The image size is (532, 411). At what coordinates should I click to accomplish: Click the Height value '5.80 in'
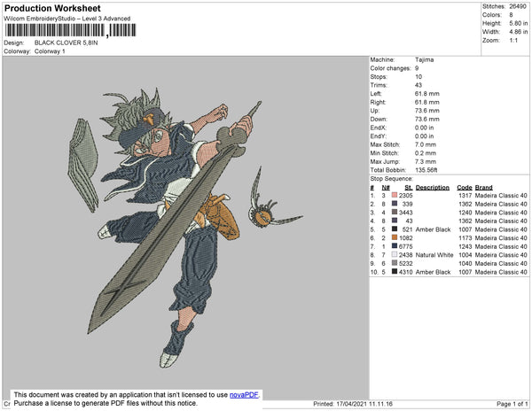(x=519, y=23)
